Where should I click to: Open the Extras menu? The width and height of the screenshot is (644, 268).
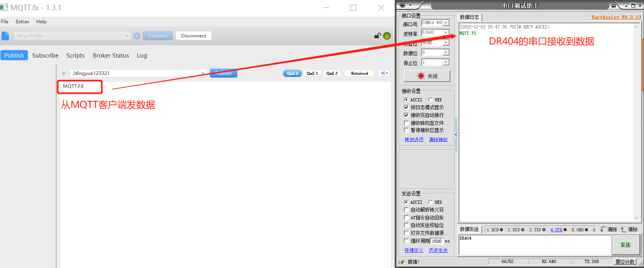(x=22, y=22)
